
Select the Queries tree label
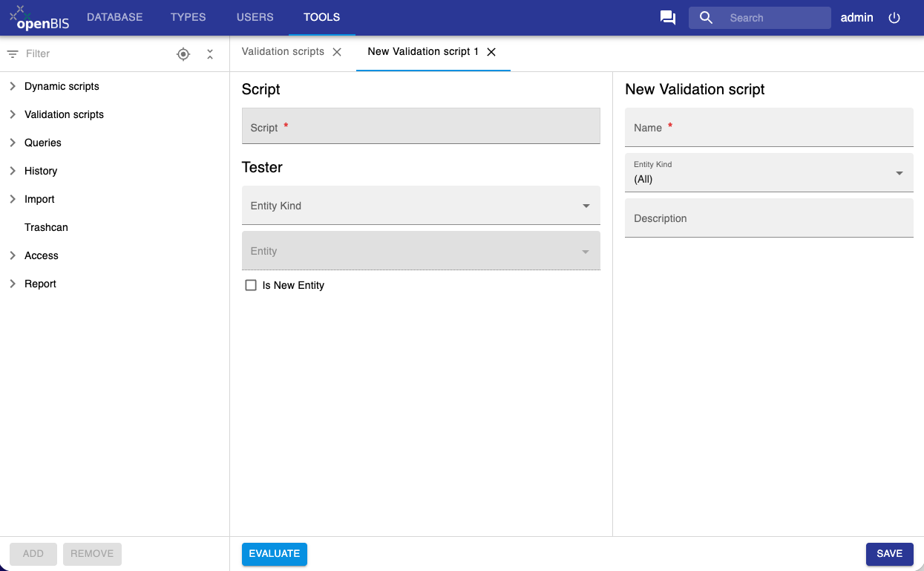pos(43,143)
